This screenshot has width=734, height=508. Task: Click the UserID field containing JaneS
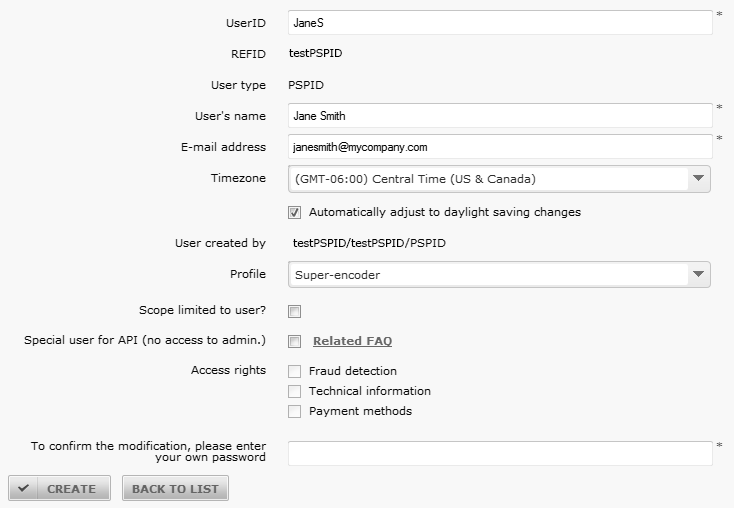(500, 22)
